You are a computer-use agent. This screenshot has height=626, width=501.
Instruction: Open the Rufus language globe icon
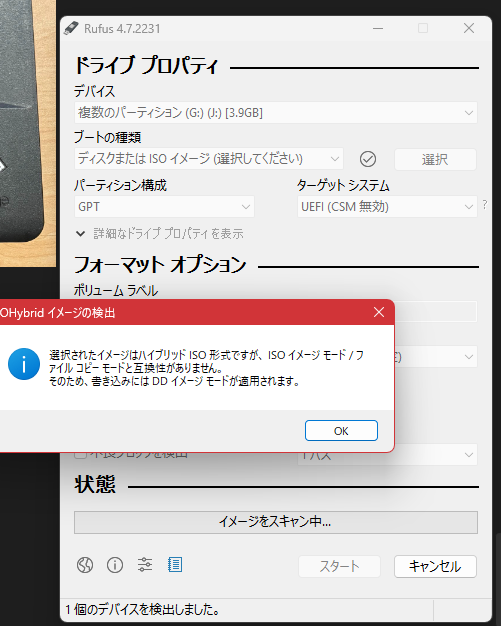click(x=85, y=565)
